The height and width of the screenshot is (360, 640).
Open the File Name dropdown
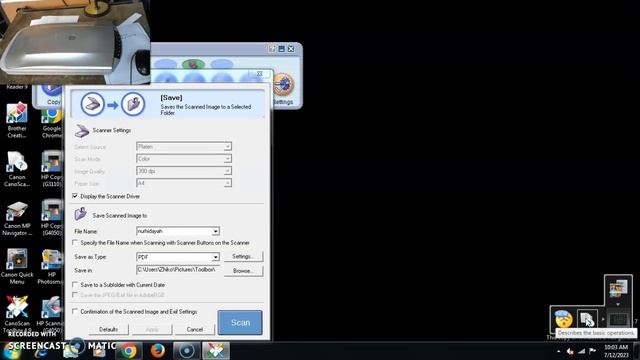[215, 231]
